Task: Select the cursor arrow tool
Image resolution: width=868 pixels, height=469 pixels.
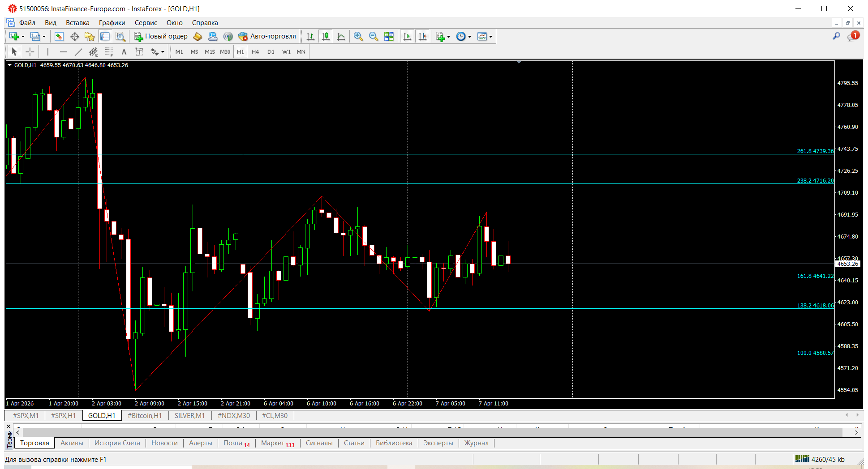Action: pyautogui.click(x=14, y=52)
